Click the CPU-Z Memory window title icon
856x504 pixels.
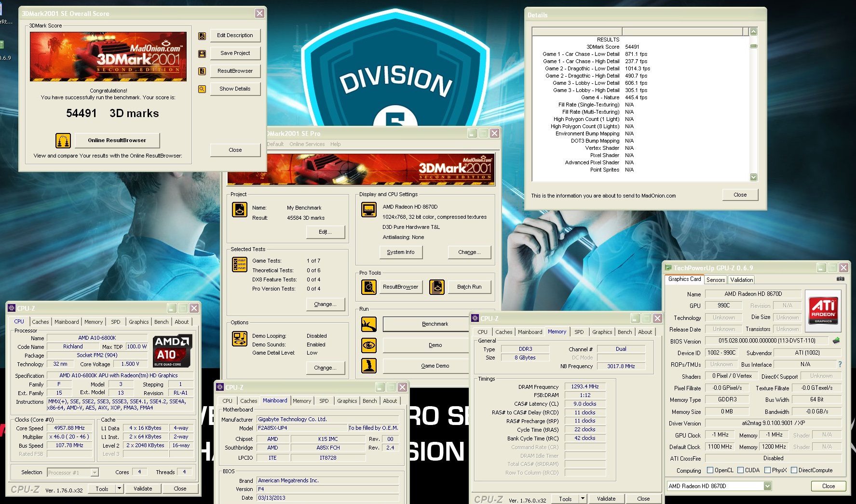click(475, 318)
